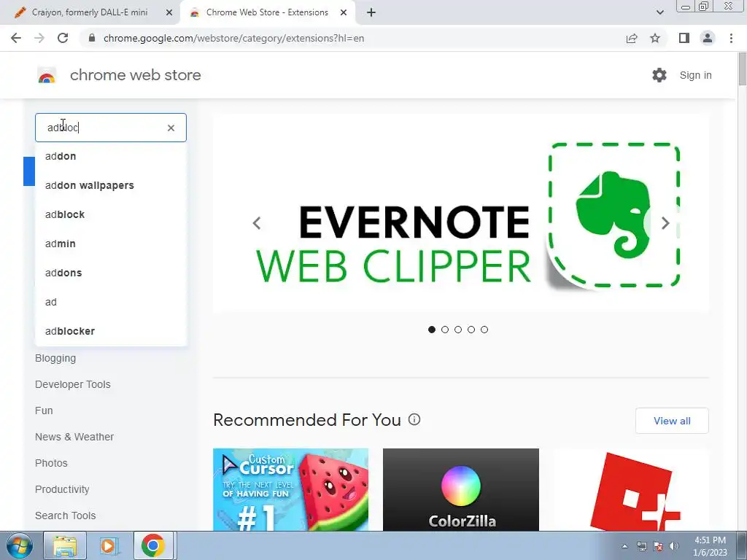Click the Chrome taskbar icon
The width and height of the screenshot is (747, 560).
coord(153,545)
